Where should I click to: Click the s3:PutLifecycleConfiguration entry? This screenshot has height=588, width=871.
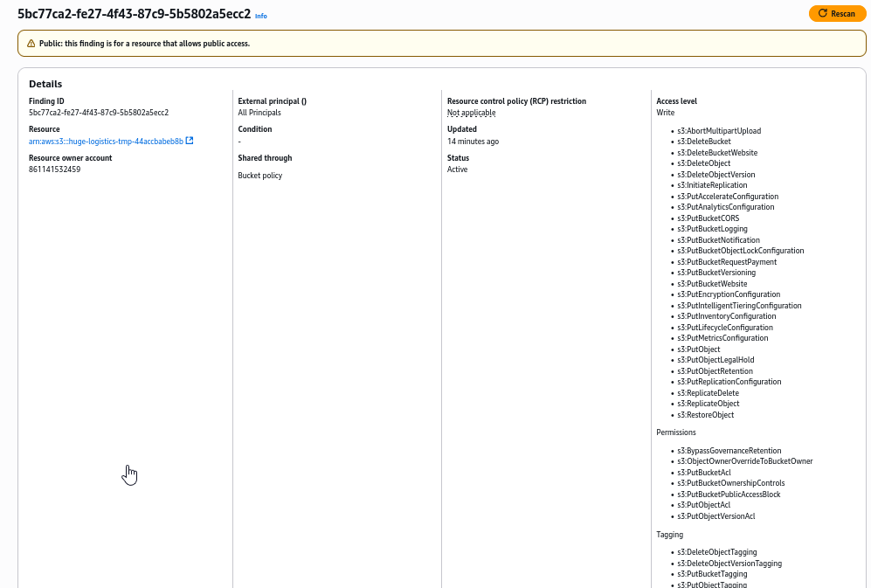(x=725, y=328)
